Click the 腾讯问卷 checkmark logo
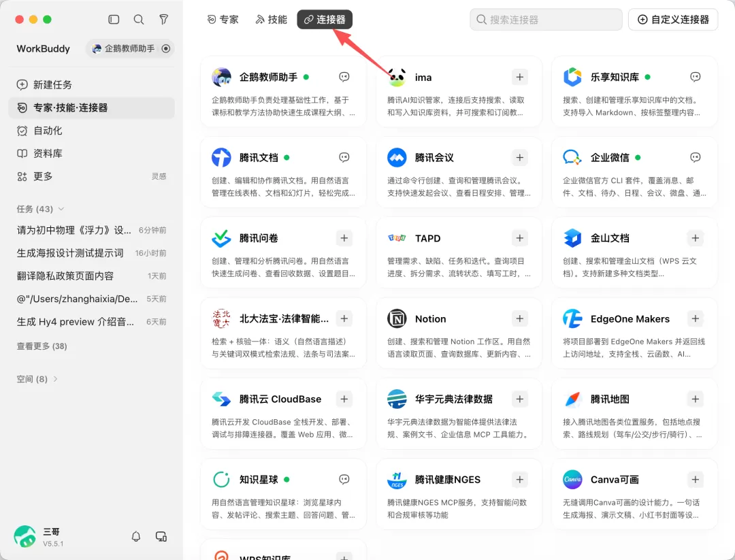The width and height of the screenshot is (735, 560). [x=221, y=238]
